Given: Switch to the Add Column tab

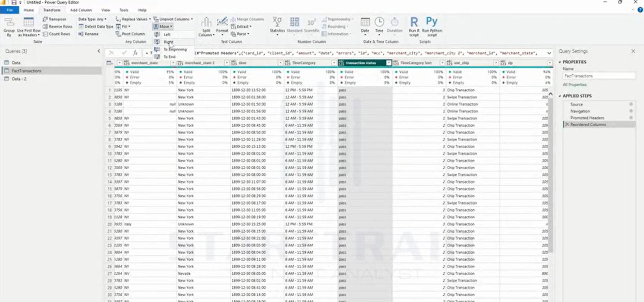Looking at the screenshot, I should [x=81, y=10].
